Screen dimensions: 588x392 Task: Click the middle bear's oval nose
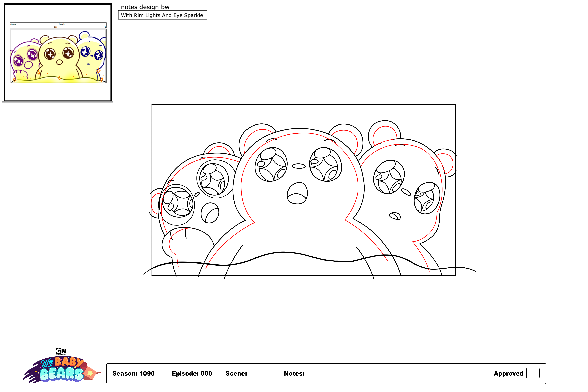(299, 166)
